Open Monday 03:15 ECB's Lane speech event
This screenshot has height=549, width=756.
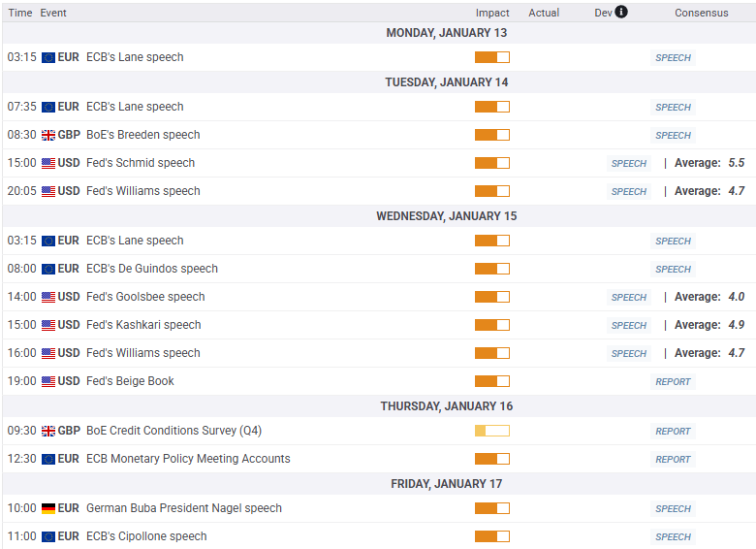point(135,57)
